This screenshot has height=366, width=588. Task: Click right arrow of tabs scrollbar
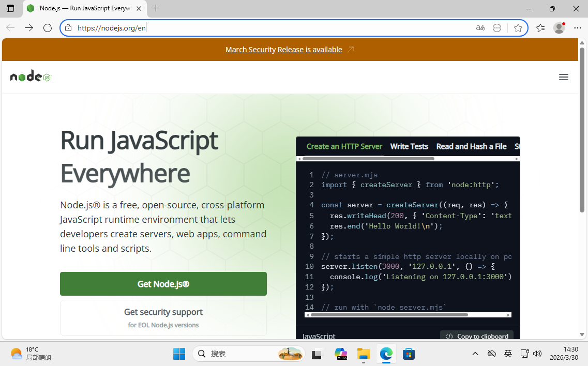click(x=517, y=159)
